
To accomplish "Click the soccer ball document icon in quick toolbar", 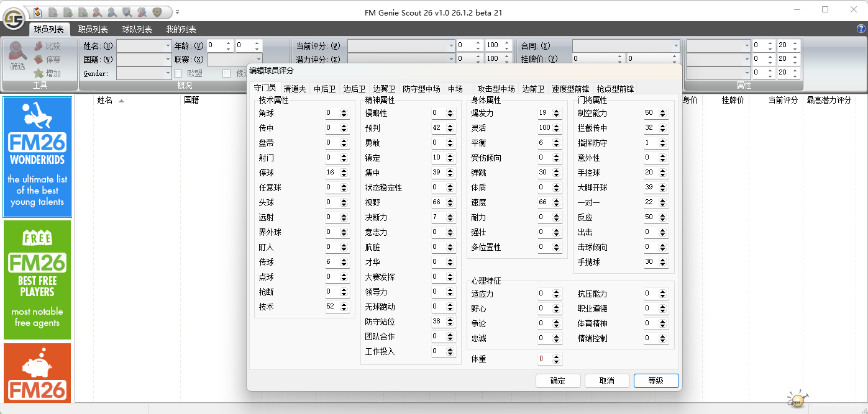I will [38, 12].
